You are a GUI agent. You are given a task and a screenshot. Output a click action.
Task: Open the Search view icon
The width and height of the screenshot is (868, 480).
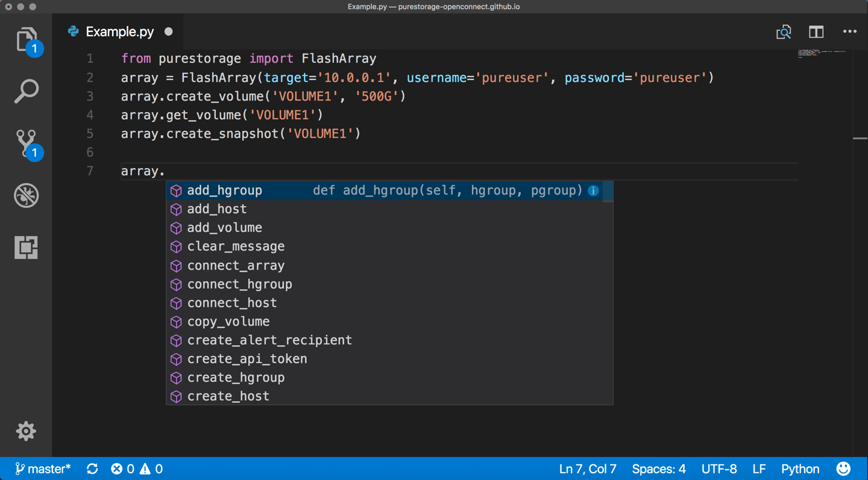[x=26, y=91]
